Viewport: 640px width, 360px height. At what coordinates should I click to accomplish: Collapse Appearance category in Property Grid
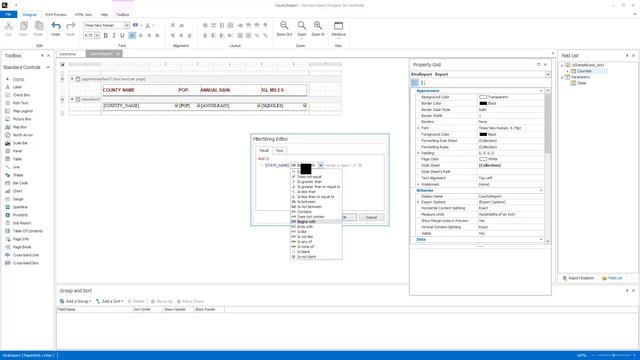click(541, 91)
